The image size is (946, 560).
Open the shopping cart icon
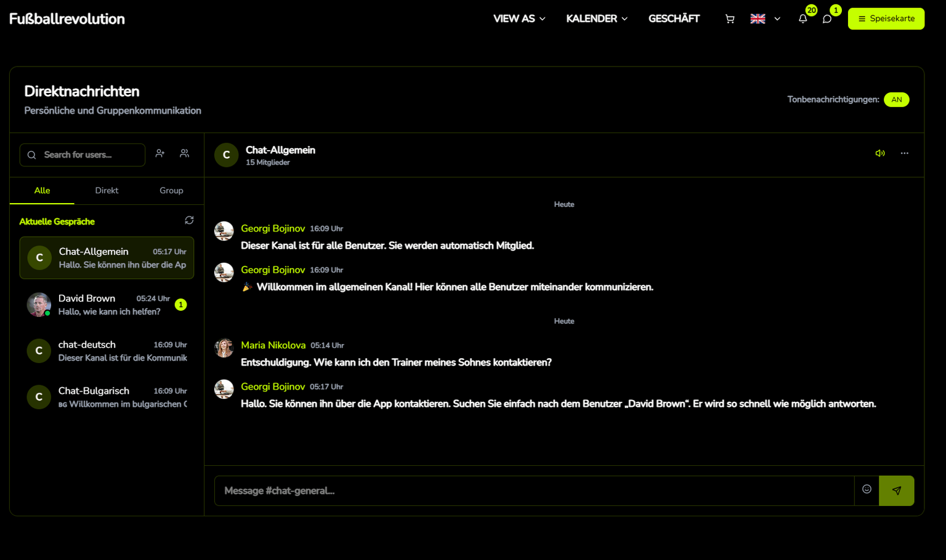click(x=730, y=19)
